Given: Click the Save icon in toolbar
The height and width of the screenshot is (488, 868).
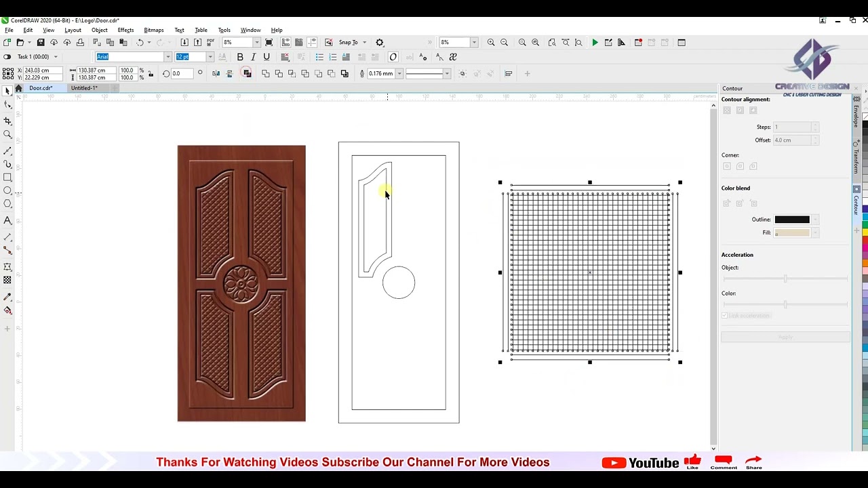Looking at the screenshot, I should click(41, 43).
